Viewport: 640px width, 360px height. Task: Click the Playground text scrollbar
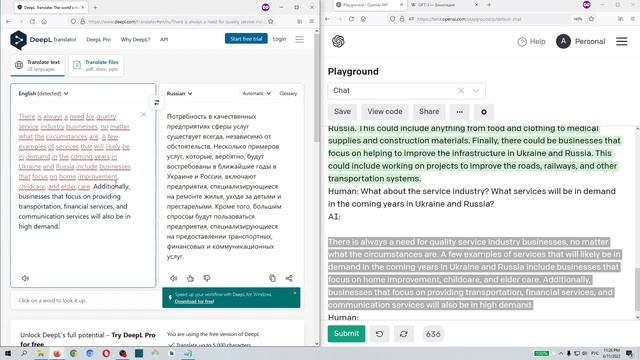tap(637, 289)
